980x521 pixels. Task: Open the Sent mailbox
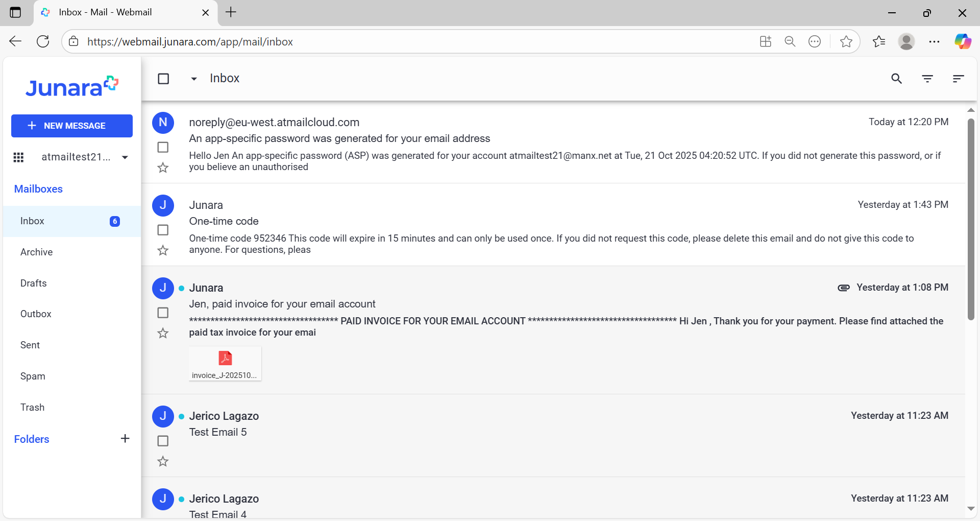click(72, 345)
